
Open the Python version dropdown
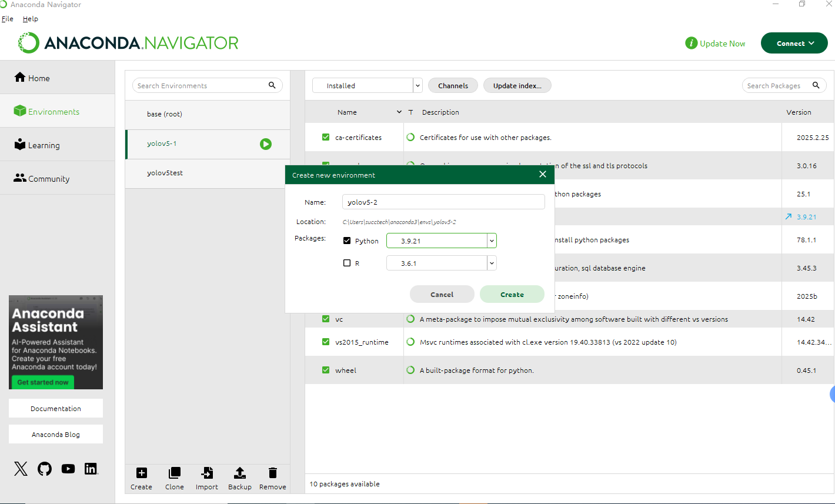click(x=492, y=241)
